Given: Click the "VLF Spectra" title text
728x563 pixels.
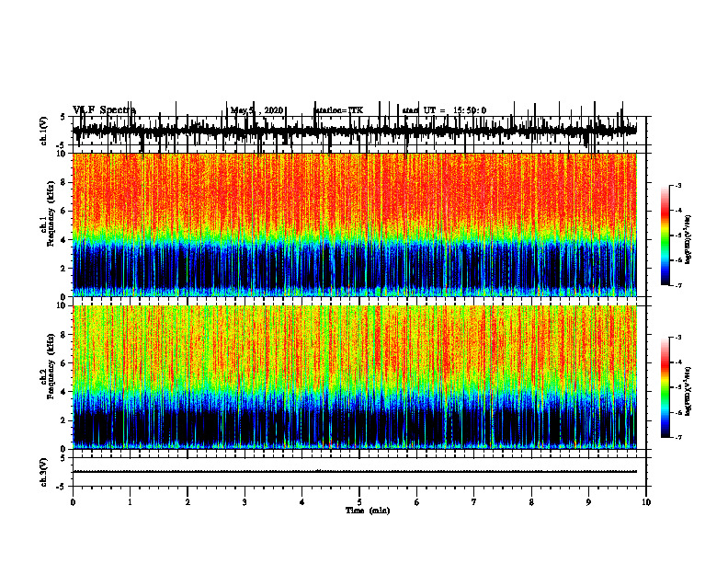Looking at the screenshot, I should [104, 110].
